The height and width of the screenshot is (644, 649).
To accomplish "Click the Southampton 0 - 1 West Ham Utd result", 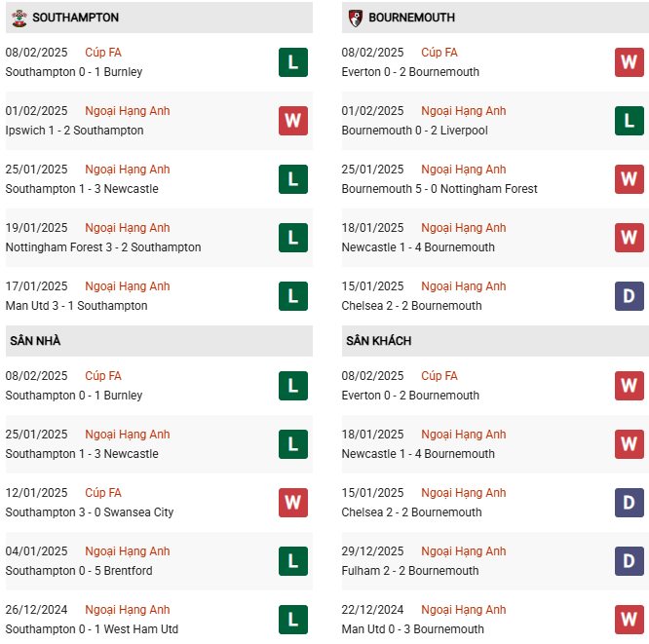I will point(94,629).
